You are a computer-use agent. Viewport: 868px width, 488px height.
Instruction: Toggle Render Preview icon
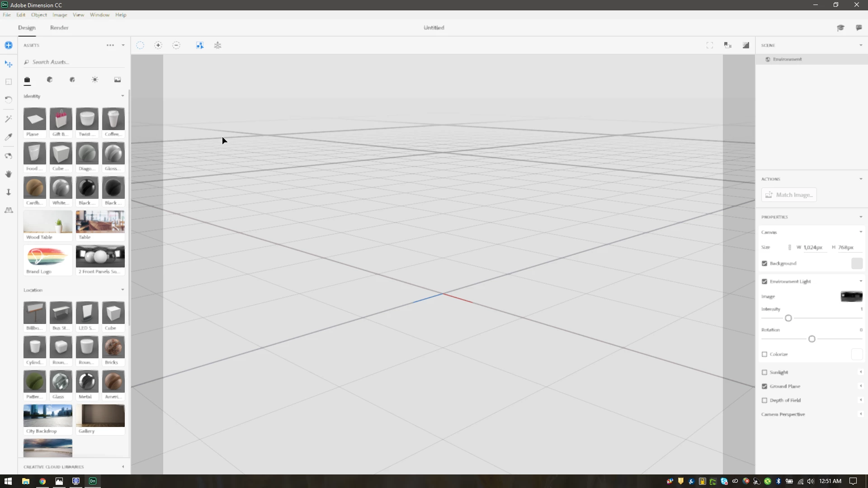click(x=746, y=45)
